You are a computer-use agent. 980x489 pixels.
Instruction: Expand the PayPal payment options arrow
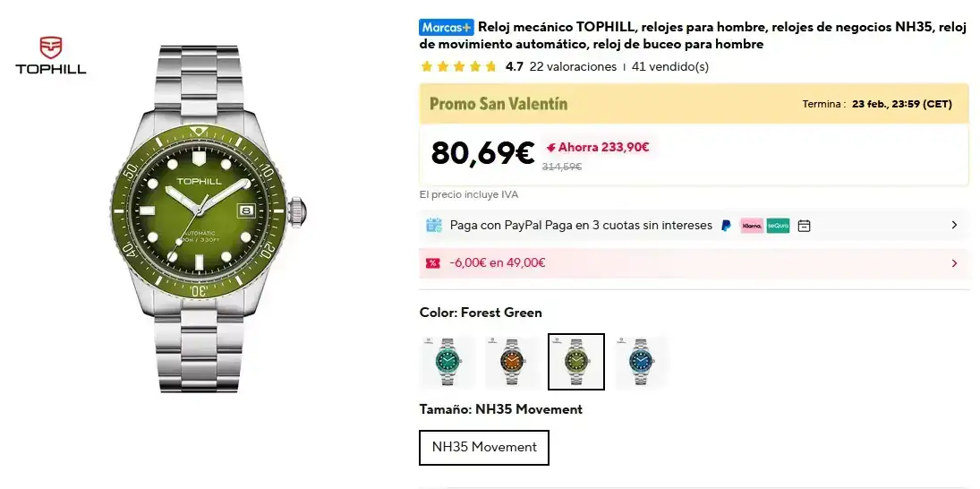[954, 226]
